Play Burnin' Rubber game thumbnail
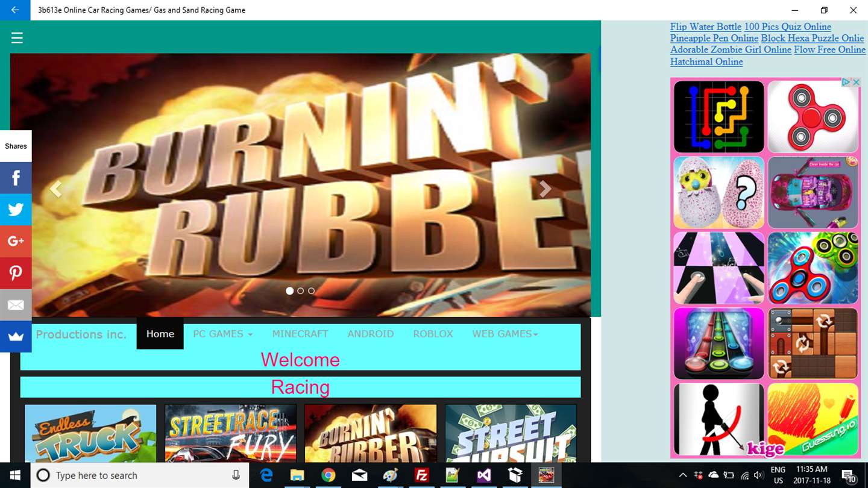This screenshot has width=868, height=488. tap(371, 433)
